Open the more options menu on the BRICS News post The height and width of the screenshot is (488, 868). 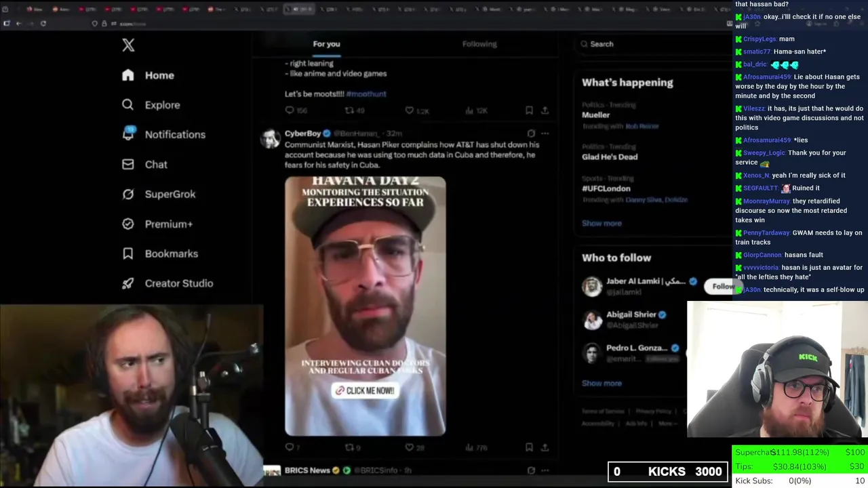point(545,470)
